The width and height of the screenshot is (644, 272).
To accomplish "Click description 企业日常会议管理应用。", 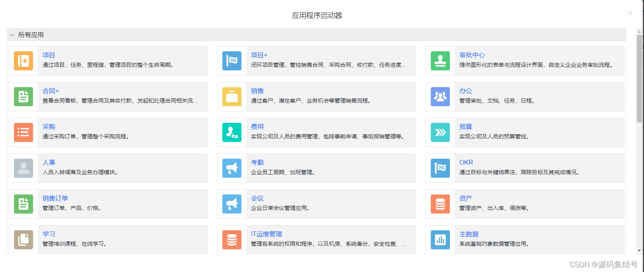I will pos(280,208).
